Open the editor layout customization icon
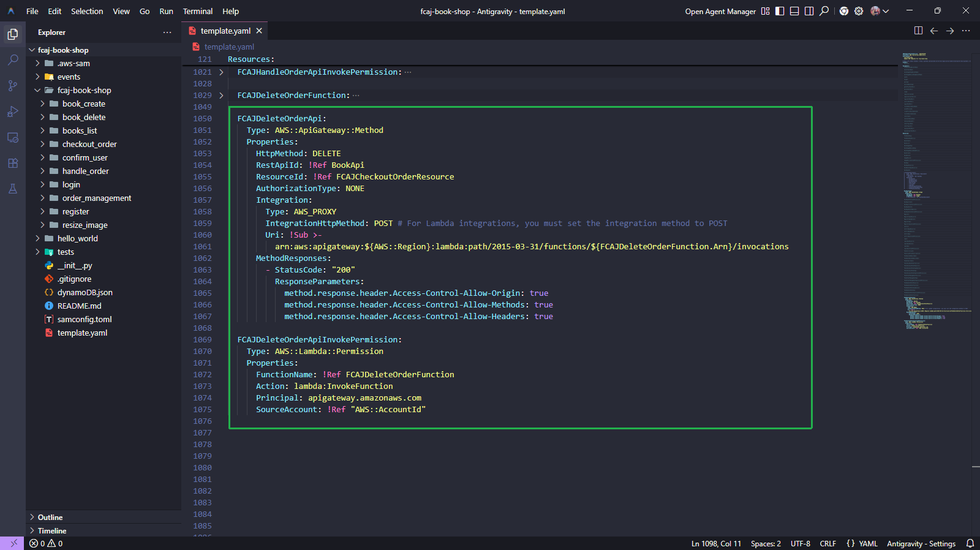This screenshot has height=550, width=980. [x=765, y=11]
